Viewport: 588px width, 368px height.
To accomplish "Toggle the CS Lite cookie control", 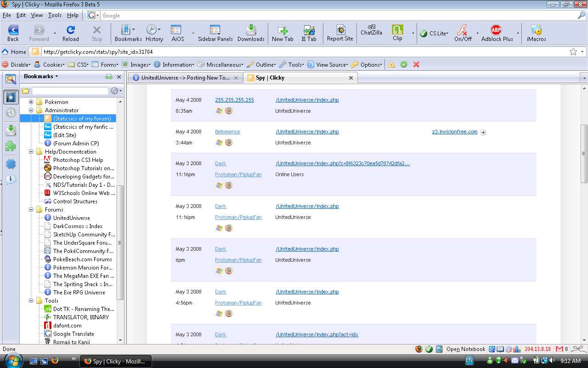I will click(434, 34).
